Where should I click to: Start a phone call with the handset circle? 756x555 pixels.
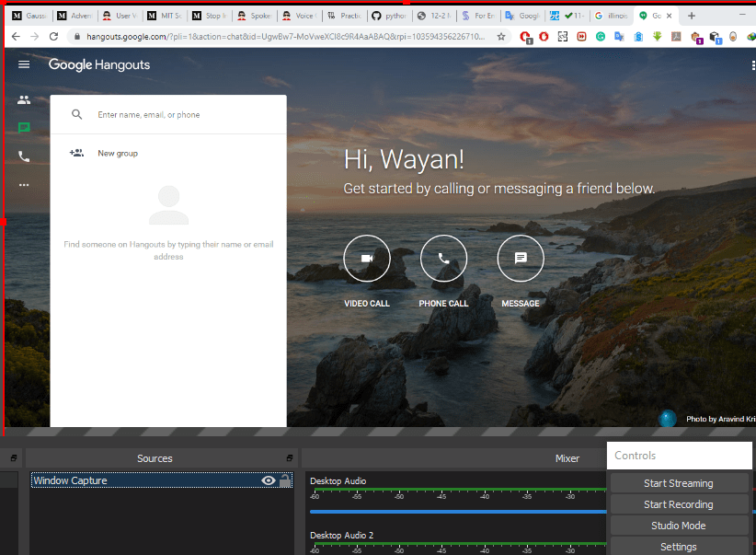click(x=443, y=259)
